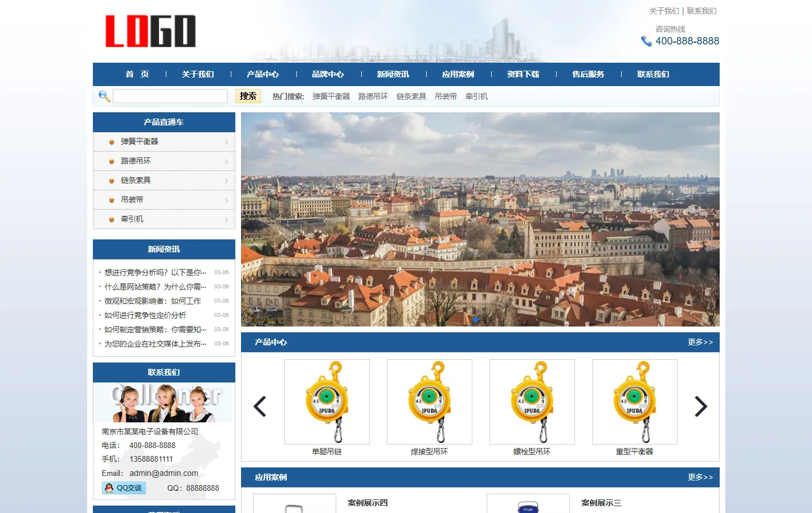This screenshot has height=513, width=812.
Task: Click the hotline phone icon
Action: 646,41
